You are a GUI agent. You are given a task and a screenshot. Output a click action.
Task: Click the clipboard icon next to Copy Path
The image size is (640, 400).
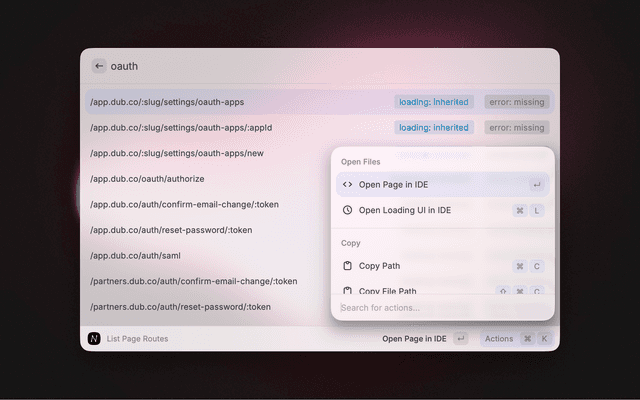coord(347,267)
